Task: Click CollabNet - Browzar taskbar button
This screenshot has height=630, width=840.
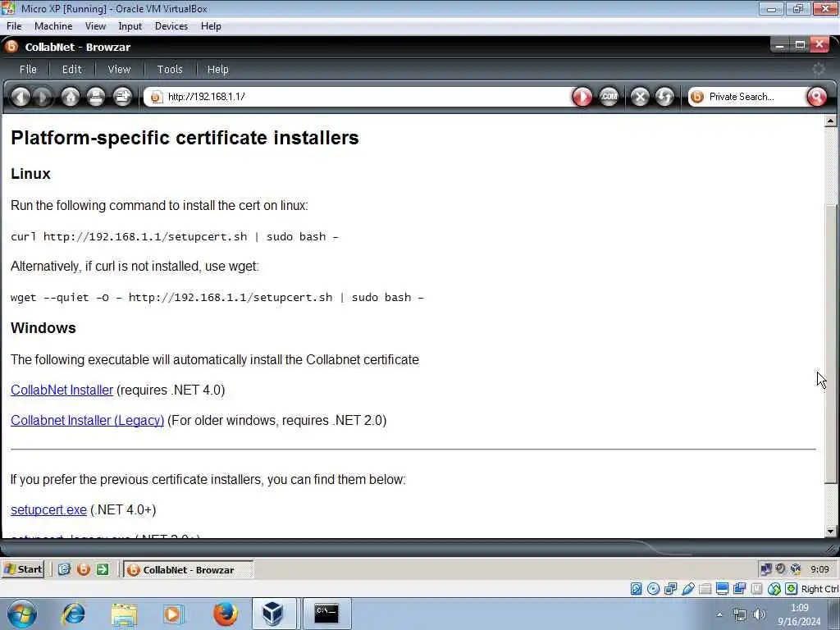Action: (189, 569)
